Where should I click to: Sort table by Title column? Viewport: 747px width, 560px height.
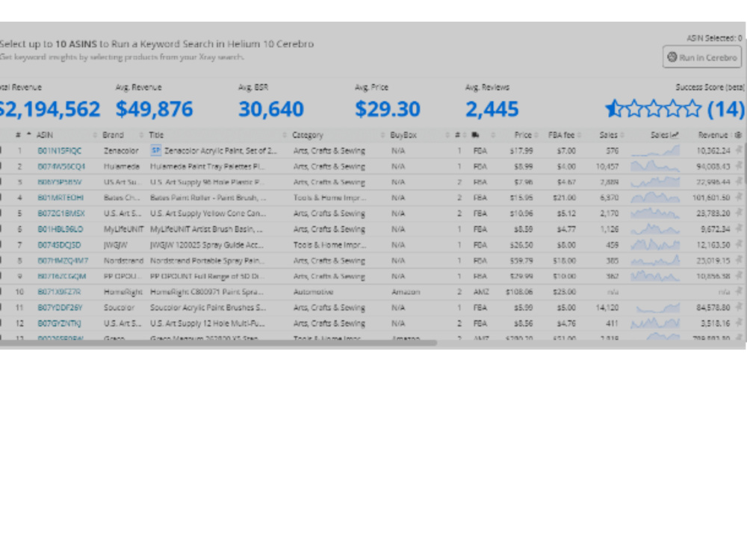pyautogui.click(x=156, y=135)
